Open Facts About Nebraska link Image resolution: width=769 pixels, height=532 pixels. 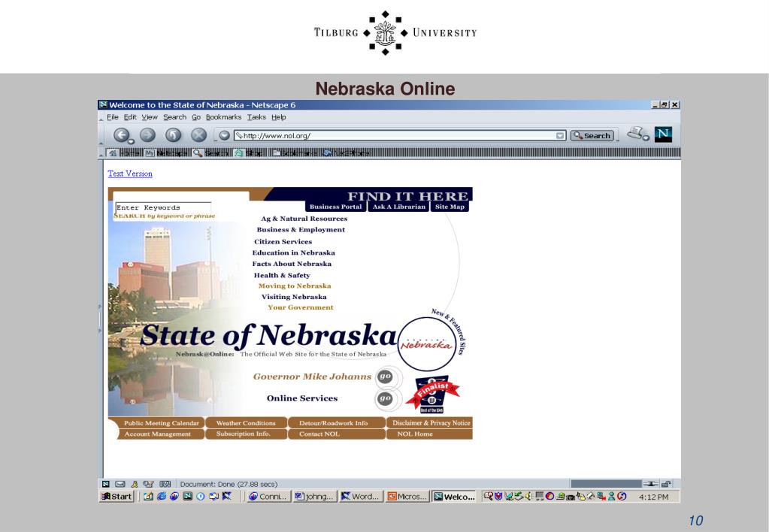[292, 264]
